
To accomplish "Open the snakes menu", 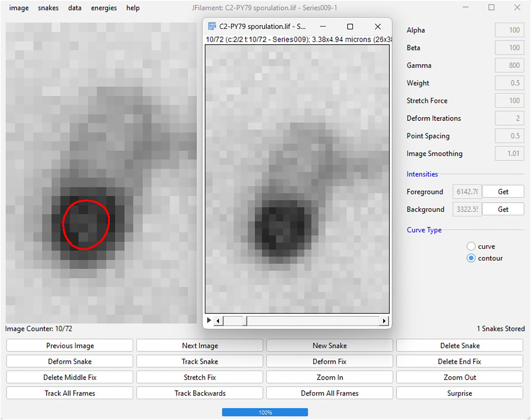I will 48,8.
